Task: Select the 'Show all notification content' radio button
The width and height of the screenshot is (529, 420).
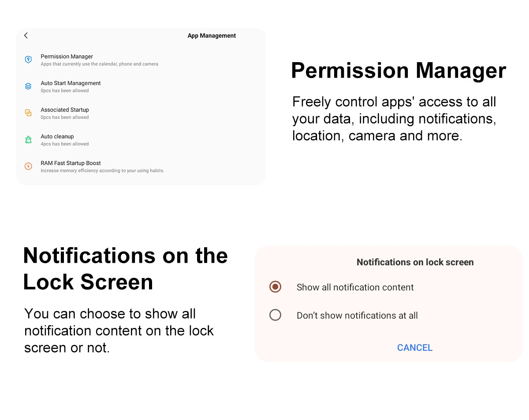Action: coord(275,287)
